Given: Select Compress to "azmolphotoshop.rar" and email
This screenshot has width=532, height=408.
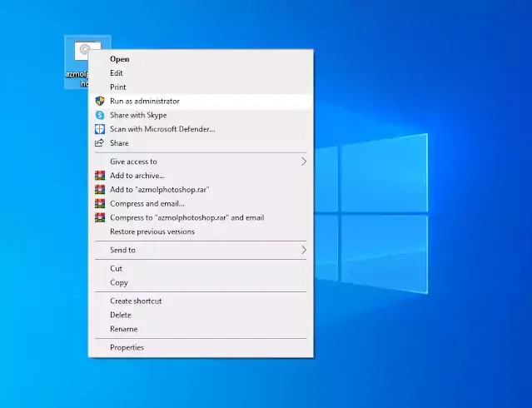Looking at the screenshot, I should 201,217.
